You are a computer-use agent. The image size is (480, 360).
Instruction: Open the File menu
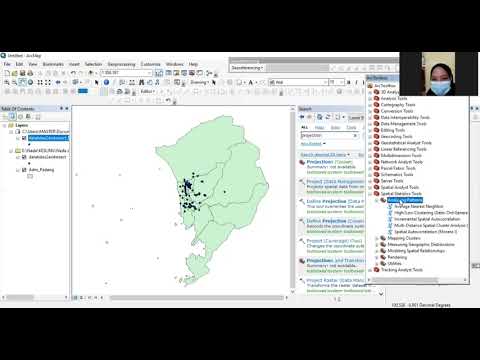pos(7,64)
